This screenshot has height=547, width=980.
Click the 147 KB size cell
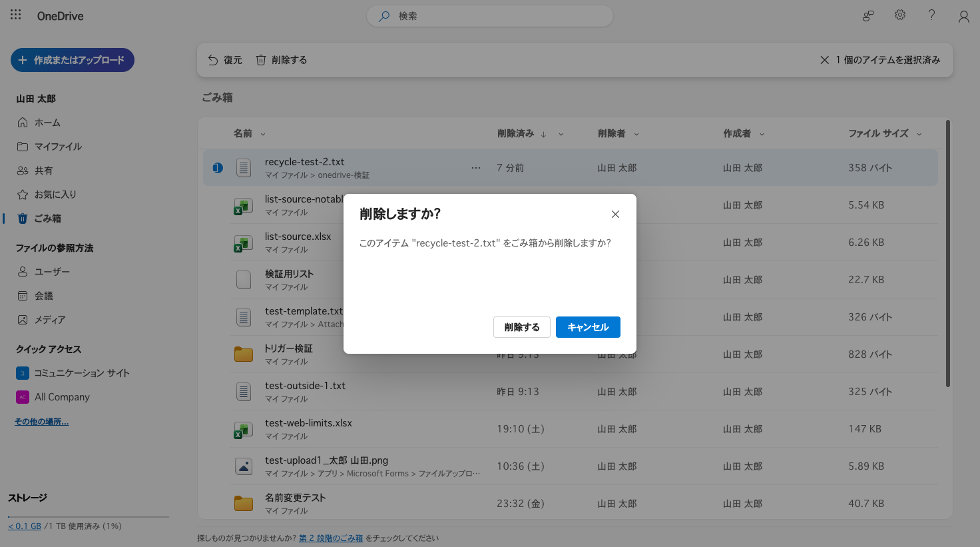coord(865,429)
